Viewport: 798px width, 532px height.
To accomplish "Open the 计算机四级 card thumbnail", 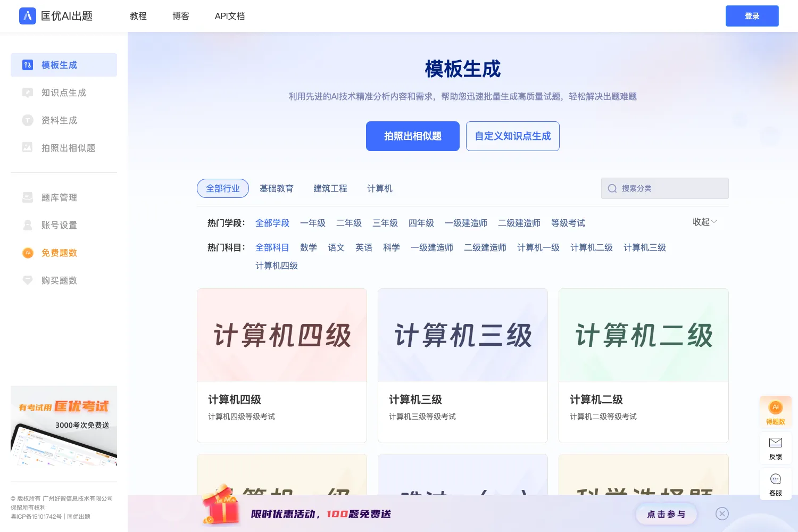I will point(282,335).
